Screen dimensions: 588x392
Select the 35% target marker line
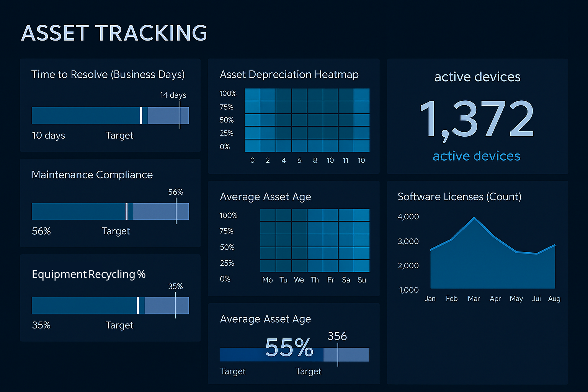pos(175,305)
